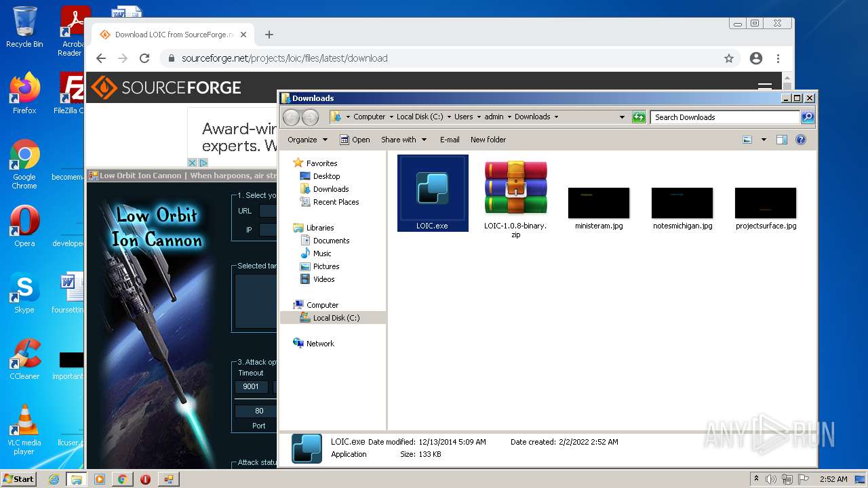The height and width of the screenshot is (488, 868).
Task: Click admin in the address breadcrumb
Action: coord(494,117)
